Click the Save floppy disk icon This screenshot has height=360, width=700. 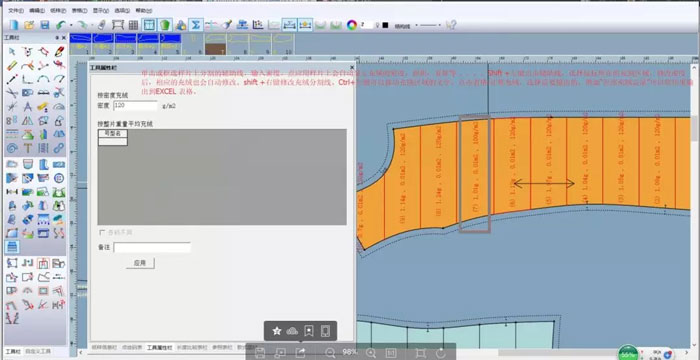(45, 25)
